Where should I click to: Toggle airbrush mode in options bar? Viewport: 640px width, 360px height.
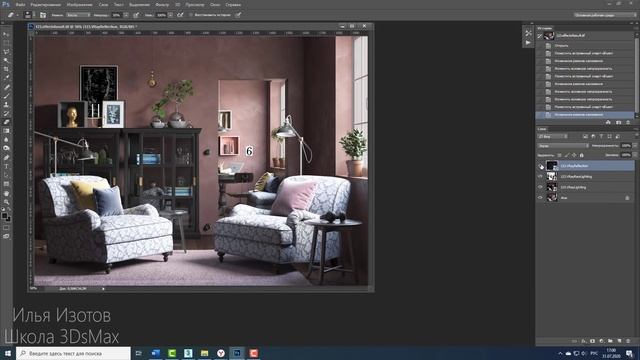point(180,15)
